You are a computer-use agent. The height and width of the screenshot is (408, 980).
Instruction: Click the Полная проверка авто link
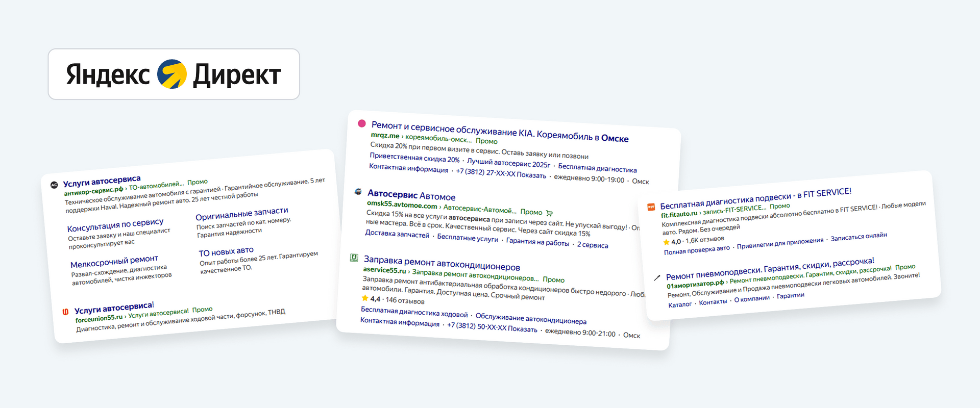tap(697, 250)
